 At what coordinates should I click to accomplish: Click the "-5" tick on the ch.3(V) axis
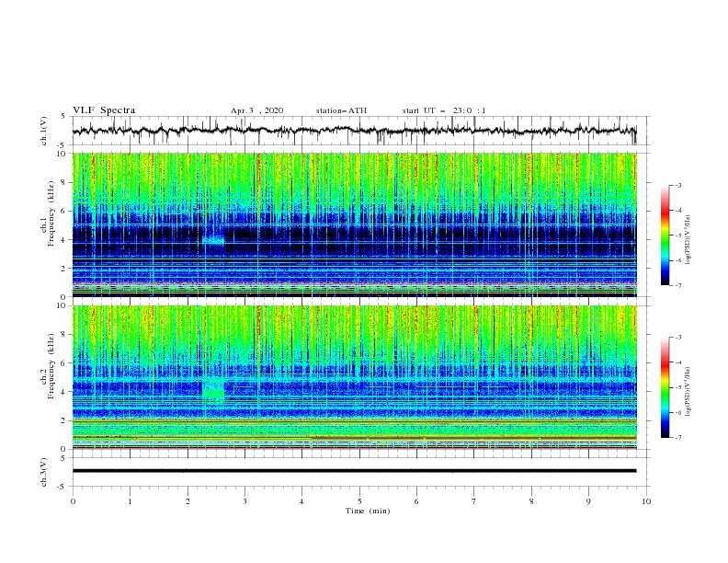(63, 487)
